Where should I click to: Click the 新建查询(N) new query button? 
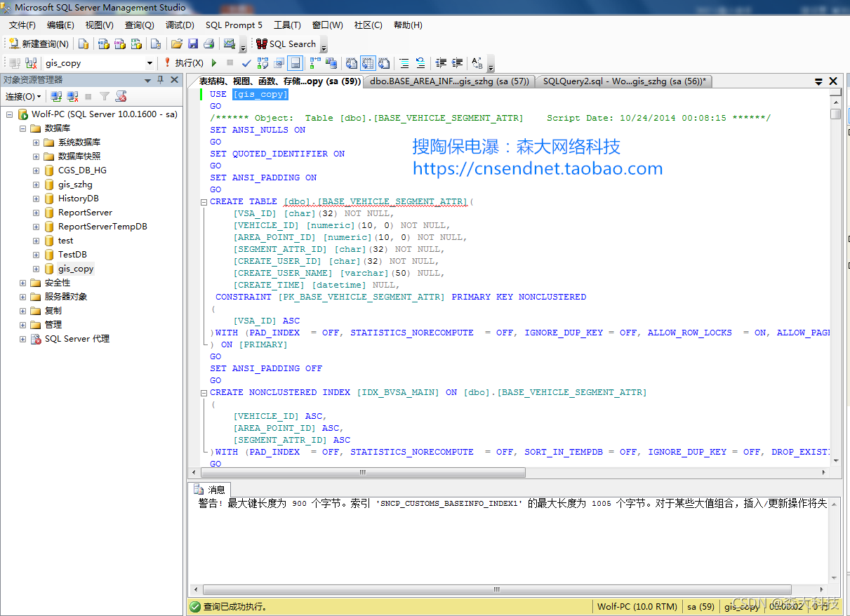(x=39, y=43)
